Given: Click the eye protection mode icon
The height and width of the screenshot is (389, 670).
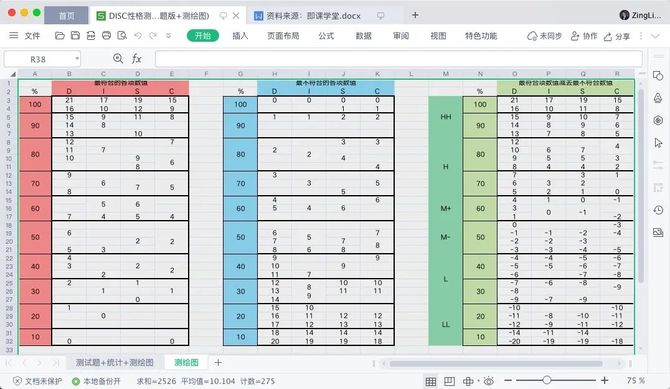Looking at the screenshot, I should pyautogui.click(x=489, y=381).
